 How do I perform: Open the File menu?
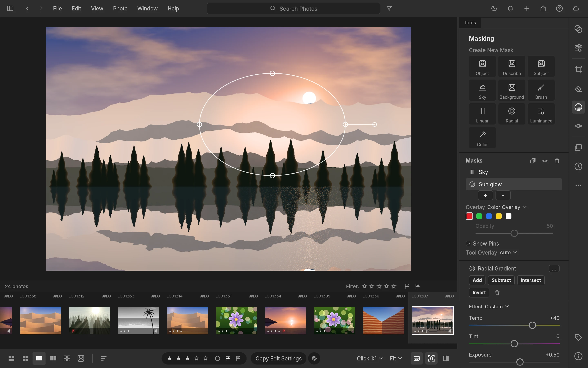point(57,9)
